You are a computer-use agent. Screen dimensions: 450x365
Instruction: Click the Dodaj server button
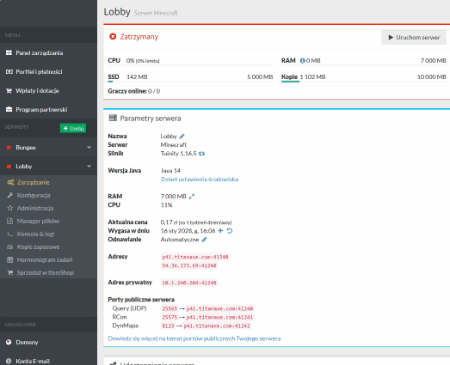(x=73, y=128)
